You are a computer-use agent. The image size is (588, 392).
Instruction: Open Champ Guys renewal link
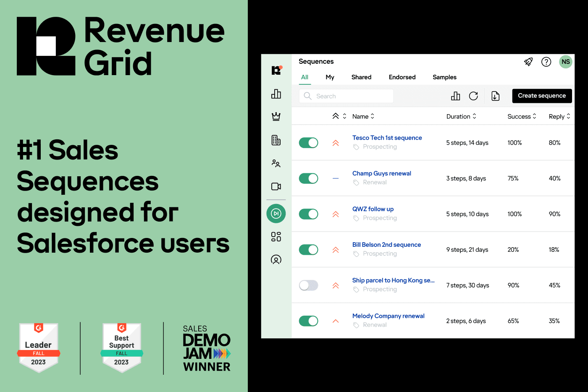382,173
